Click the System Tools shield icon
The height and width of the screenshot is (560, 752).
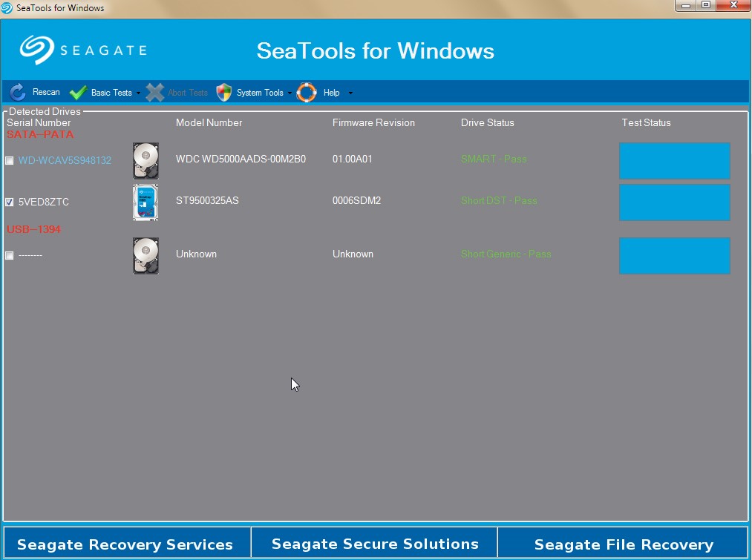point(223,93)
